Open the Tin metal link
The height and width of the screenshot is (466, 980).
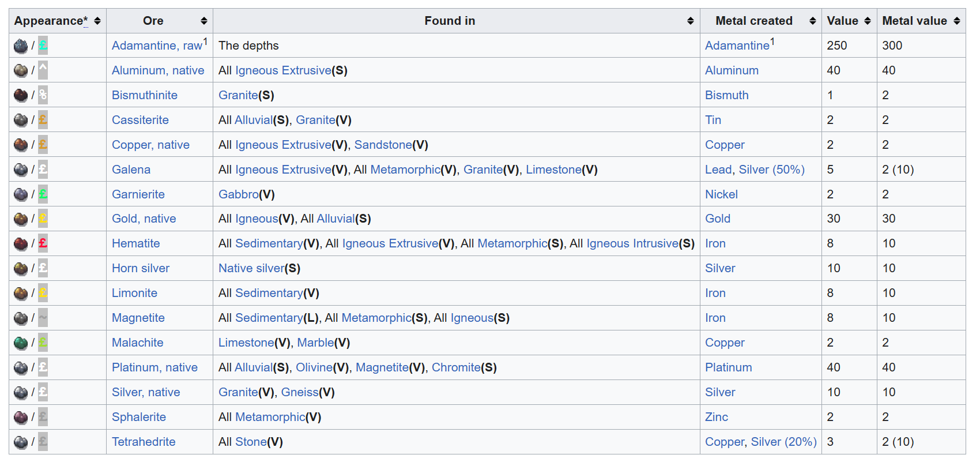[713, 120]
